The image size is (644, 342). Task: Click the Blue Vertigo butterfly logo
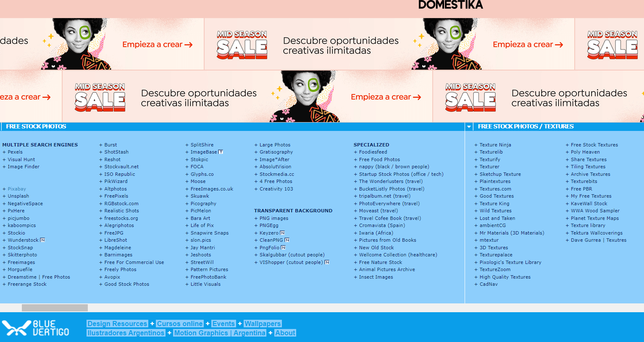(x=17, y=328)
